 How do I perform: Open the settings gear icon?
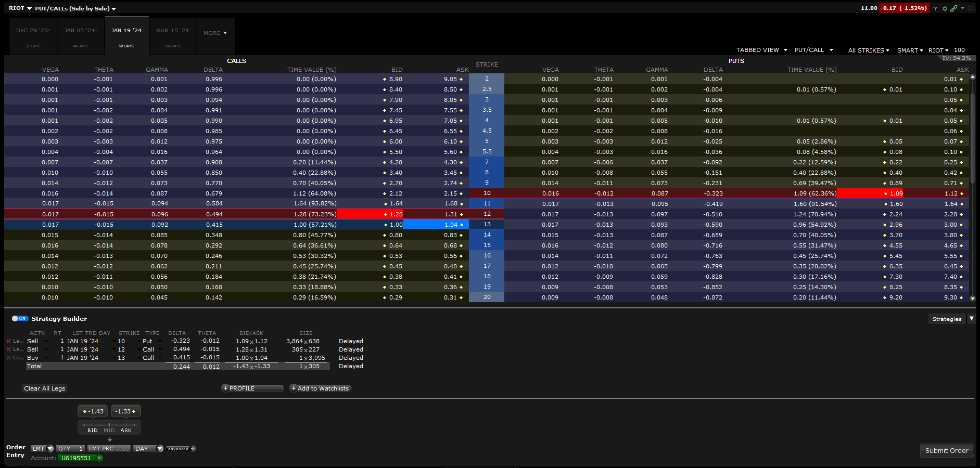pos(945,8)
